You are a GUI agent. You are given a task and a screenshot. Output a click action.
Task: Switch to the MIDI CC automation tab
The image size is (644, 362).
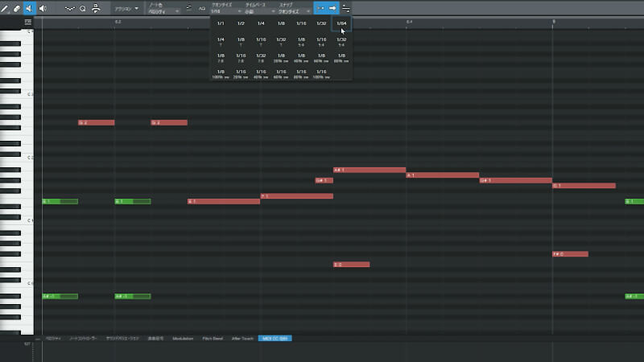click(275, 339)
